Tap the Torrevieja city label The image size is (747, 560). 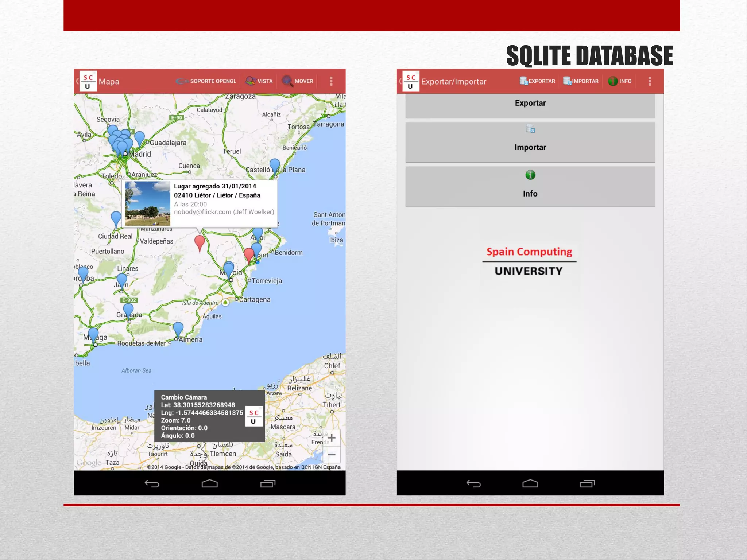(x=267, y=281)
